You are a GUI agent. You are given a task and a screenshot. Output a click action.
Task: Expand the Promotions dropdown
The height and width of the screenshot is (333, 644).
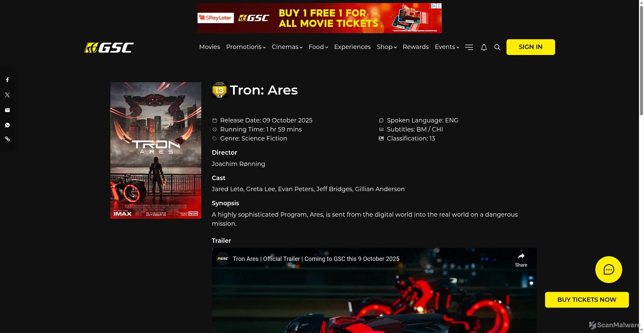pos(246,47)
